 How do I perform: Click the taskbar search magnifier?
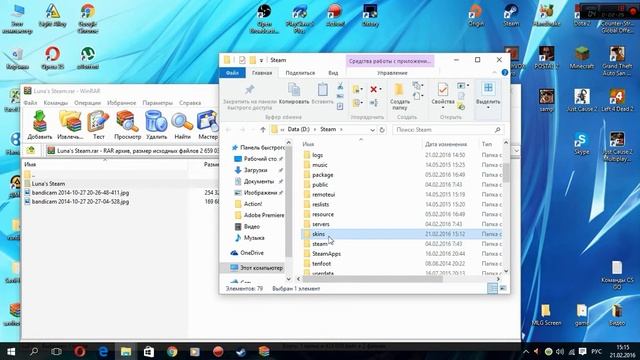(x=34, y=351)
